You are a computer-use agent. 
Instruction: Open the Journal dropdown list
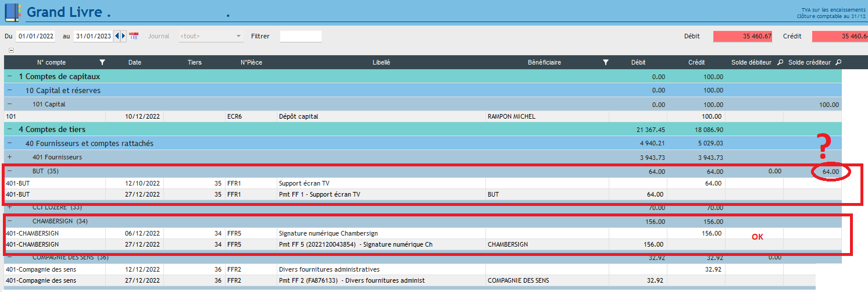pos(210,36)
